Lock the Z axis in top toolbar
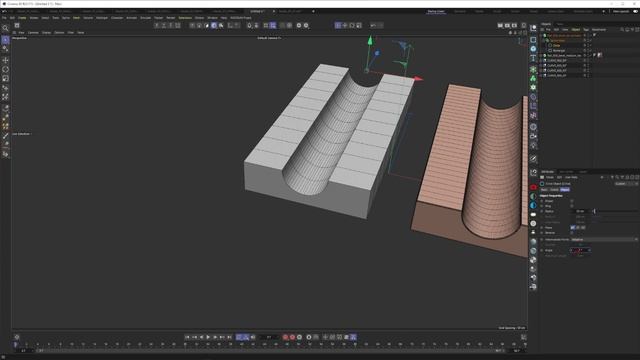This screenshot has height=360, width=640. tap(171, 25)
